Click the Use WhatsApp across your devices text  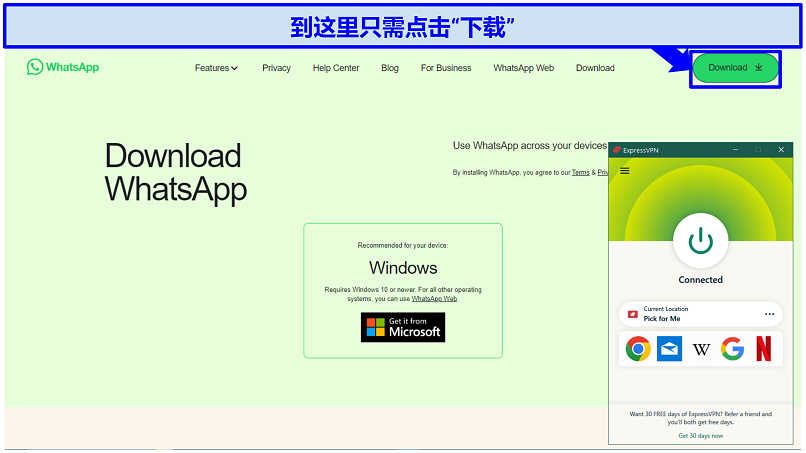529,146
